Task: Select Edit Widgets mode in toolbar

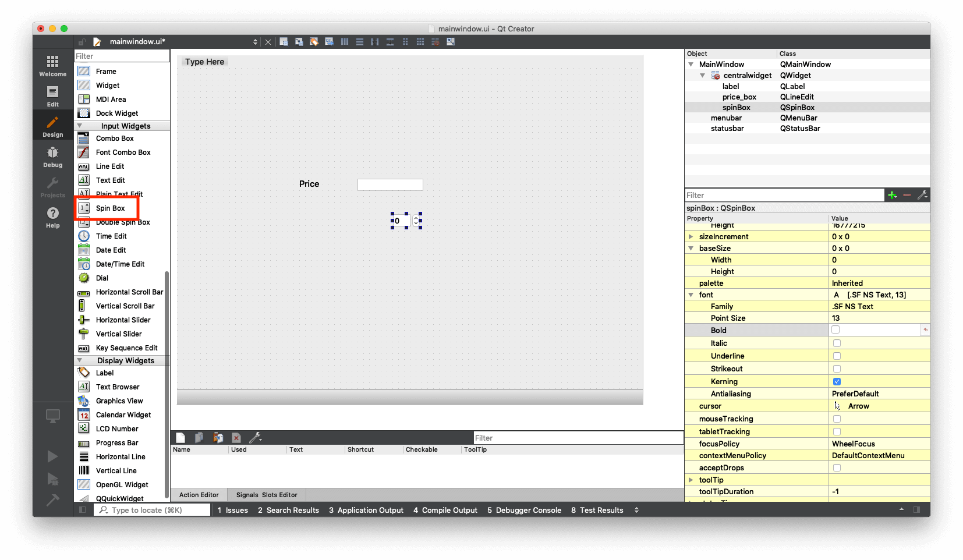Action: click(x=284, y=42)
